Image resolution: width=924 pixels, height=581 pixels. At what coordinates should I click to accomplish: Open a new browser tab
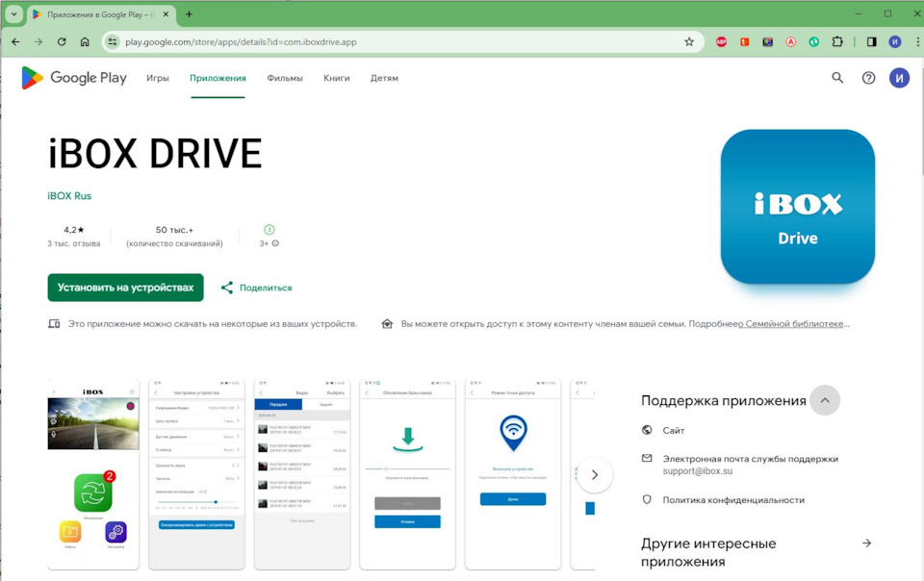tap(189, 14)
